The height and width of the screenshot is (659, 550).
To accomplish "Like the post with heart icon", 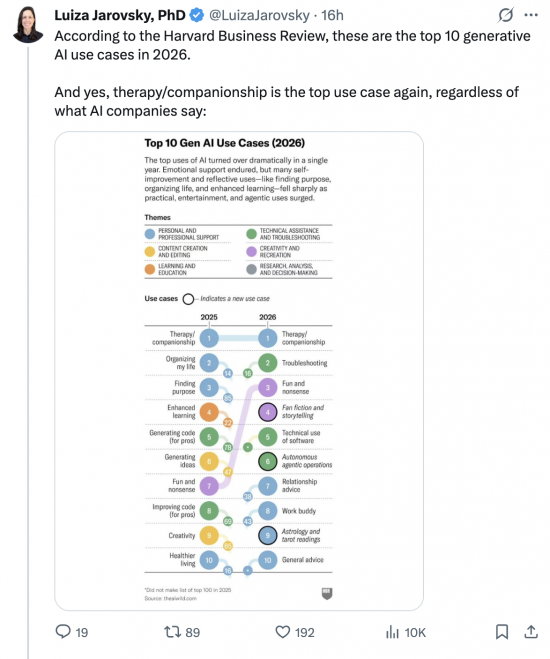I will (282, 632).
